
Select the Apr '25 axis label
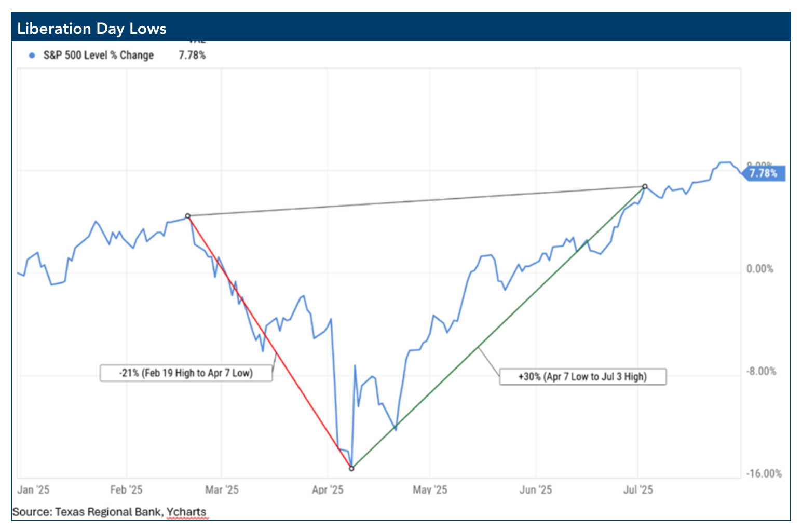pos(328,490)
